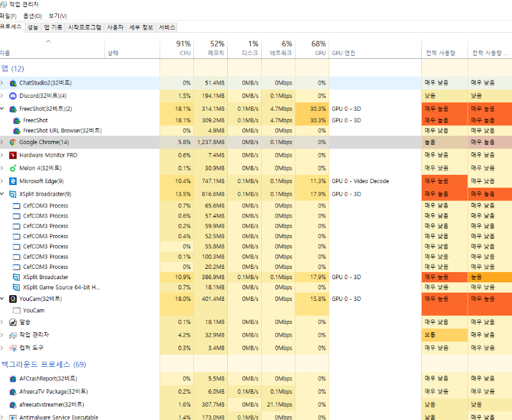Open the 파일(F) menu

[8, 16]
